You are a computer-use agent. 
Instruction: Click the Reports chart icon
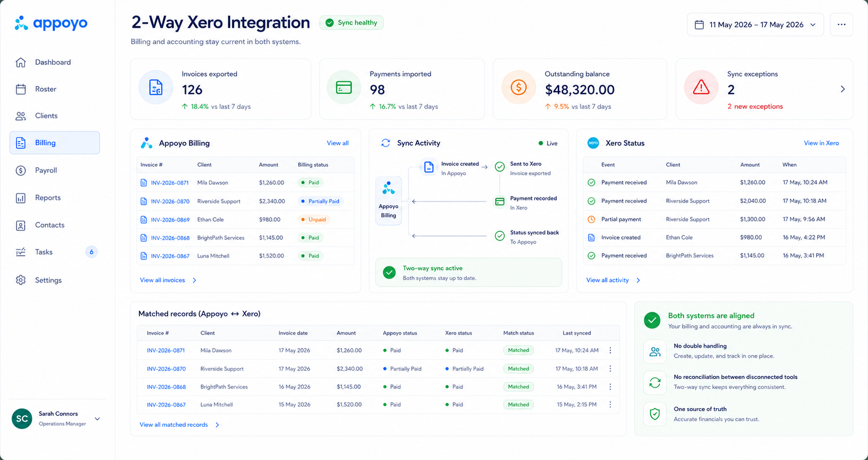tap(21, 198)
